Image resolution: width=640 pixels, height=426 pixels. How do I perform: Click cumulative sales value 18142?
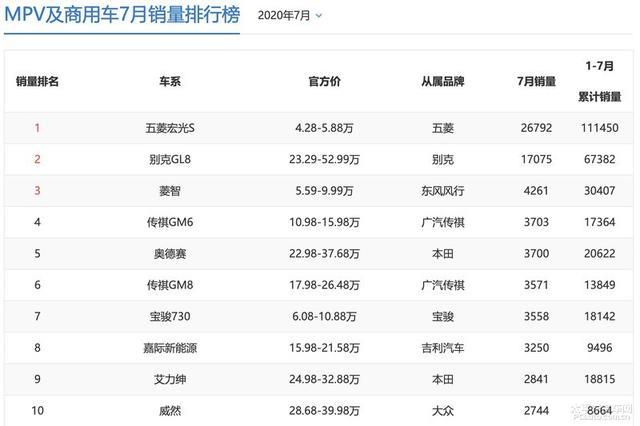click(600, 316)
